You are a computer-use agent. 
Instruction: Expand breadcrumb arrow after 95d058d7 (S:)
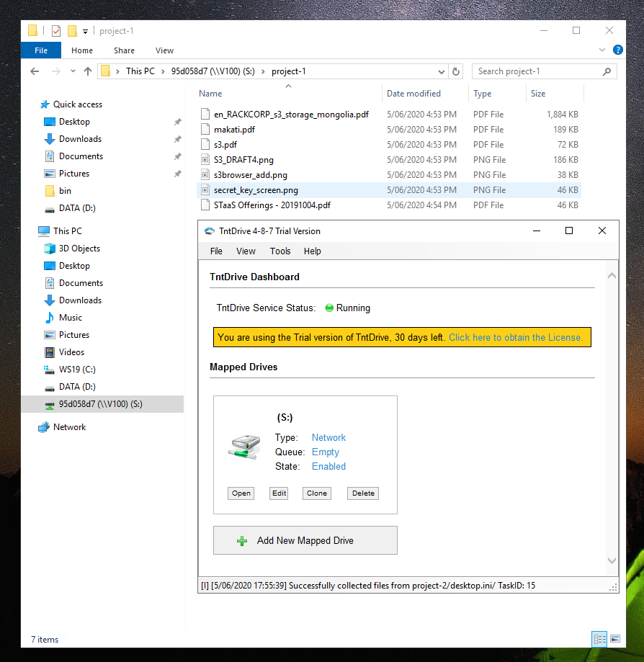tap(263, 71)
